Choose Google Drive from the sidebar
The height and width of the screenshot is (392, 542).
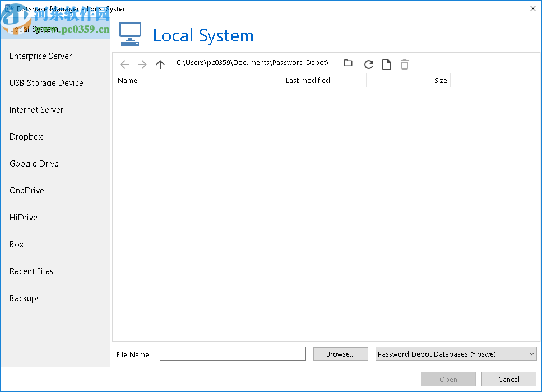[34, 164]
